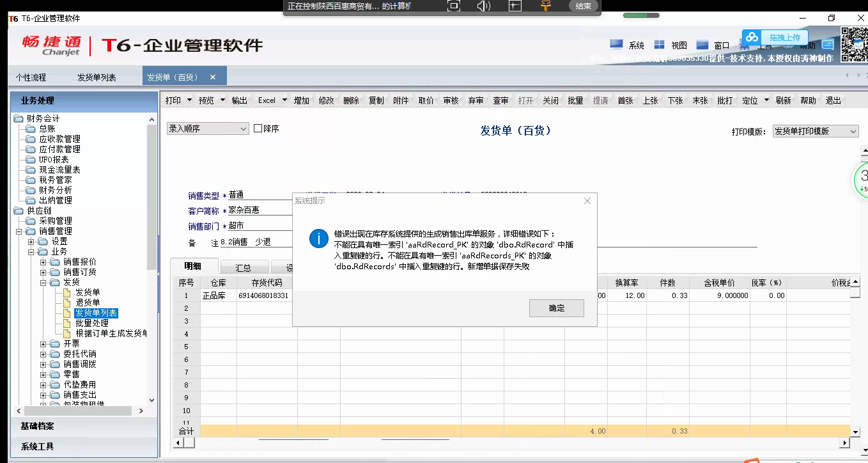Click the blue chat message icon
This screenshot has height=463, width=868.
(x=828, y=45)
